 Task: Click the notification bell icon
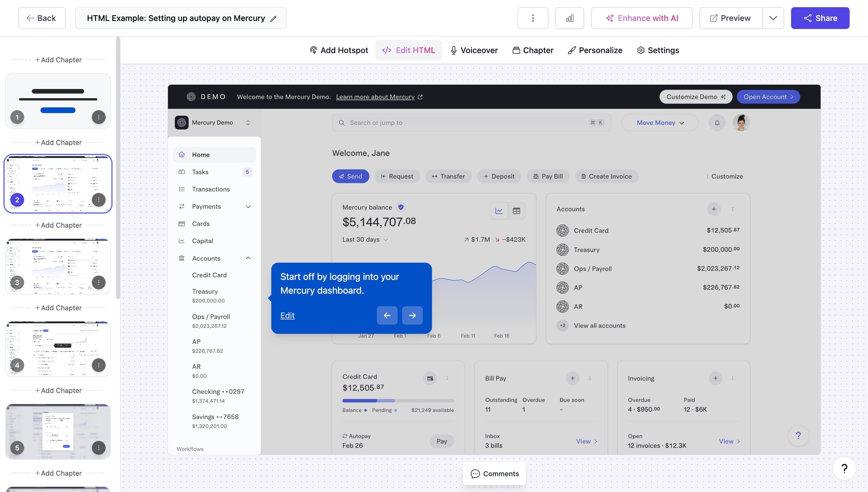click(x=717, y=123)
